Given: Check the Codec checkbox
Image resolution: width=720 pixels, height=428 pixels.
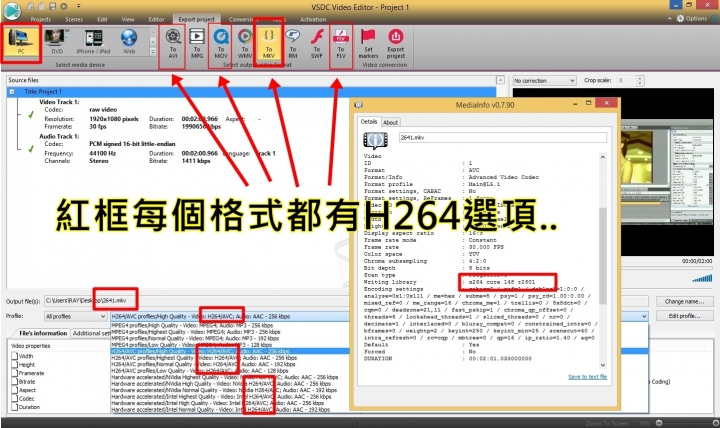Looking at the screenshot, I should point(15,398).
